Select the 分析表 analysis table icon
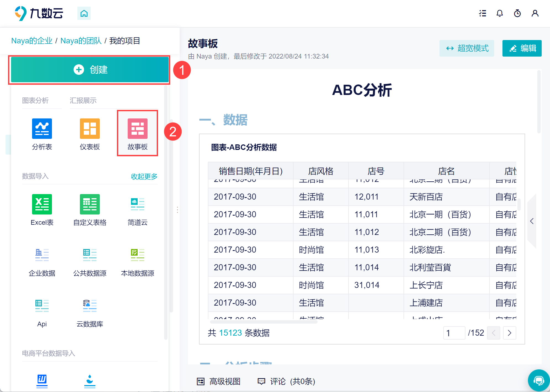 42,129
